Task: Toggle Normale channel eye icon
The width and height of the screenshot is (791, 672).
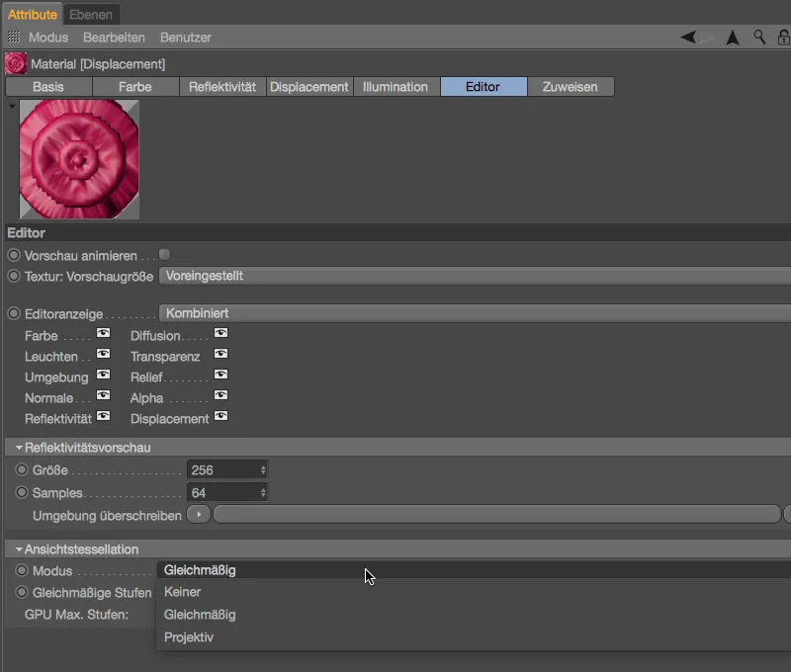Action: [x=103, y=394]
